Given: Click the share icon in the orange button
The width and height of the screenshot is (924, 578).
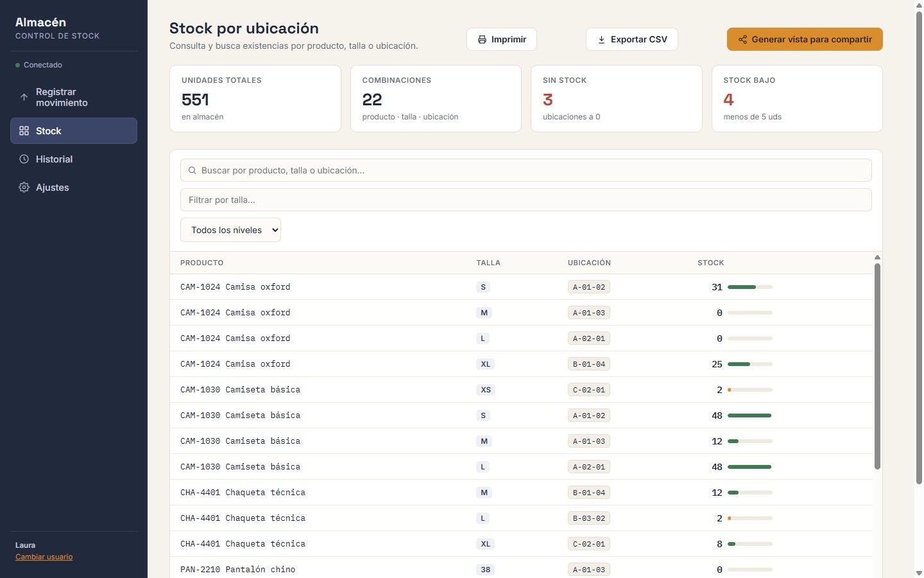Looking at the screenshot, I should (742, 40).
